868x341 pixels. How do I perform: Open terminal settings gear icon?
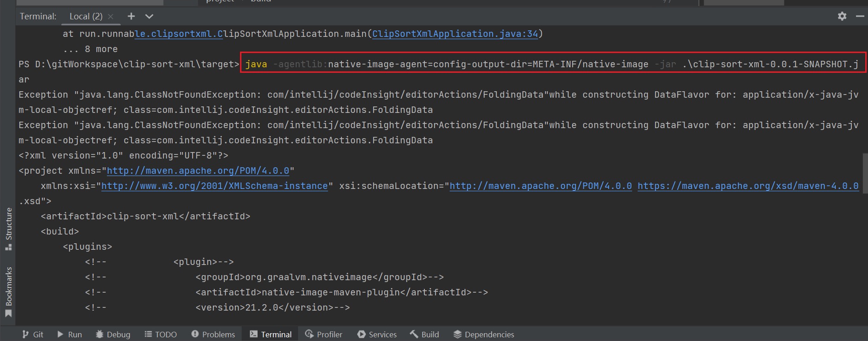tap(842, 16)
